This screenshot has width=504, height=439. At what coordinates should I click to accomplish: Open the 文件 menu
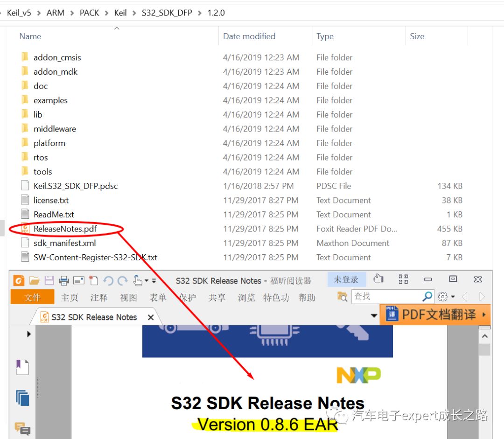pyautogui.click(x=32, y=297)
